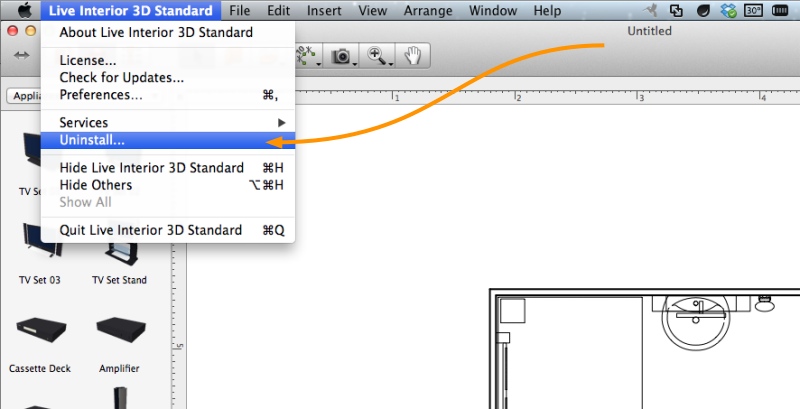
Task: Select the zoom magnifier tool
Action: pyautogui.click(x=379, y=56)
